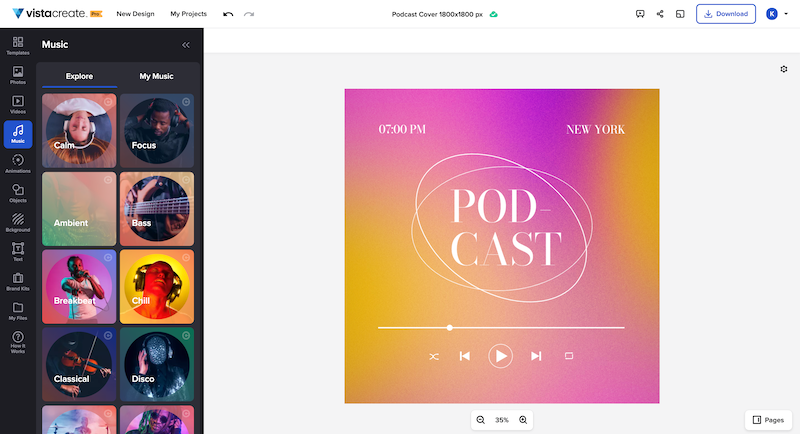Open the 35% zoom level menu
Viewport: 800px width, 434px height.
(502, 420)
